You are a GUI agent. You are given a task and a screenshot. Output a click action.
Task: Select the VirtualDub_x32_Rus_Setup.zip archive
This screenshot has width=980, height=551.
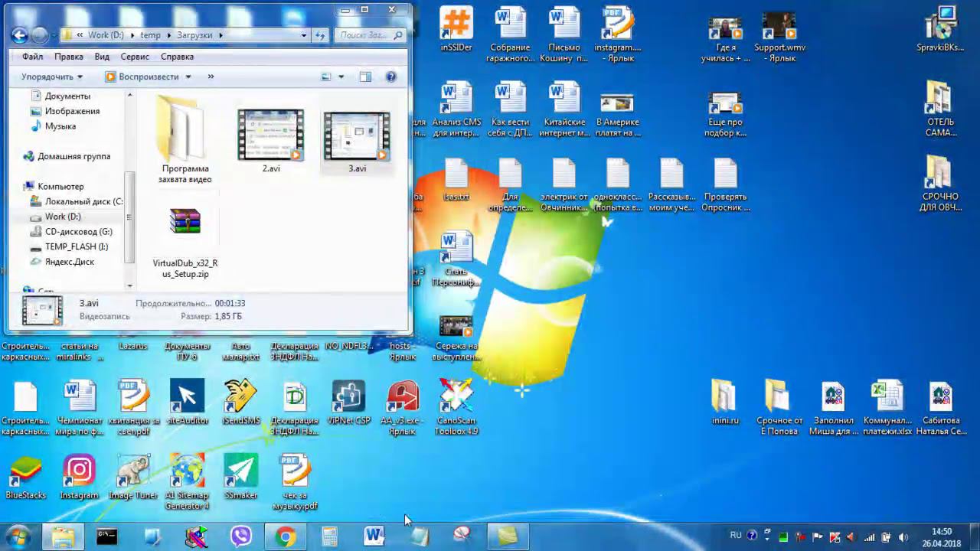point(185,243)
